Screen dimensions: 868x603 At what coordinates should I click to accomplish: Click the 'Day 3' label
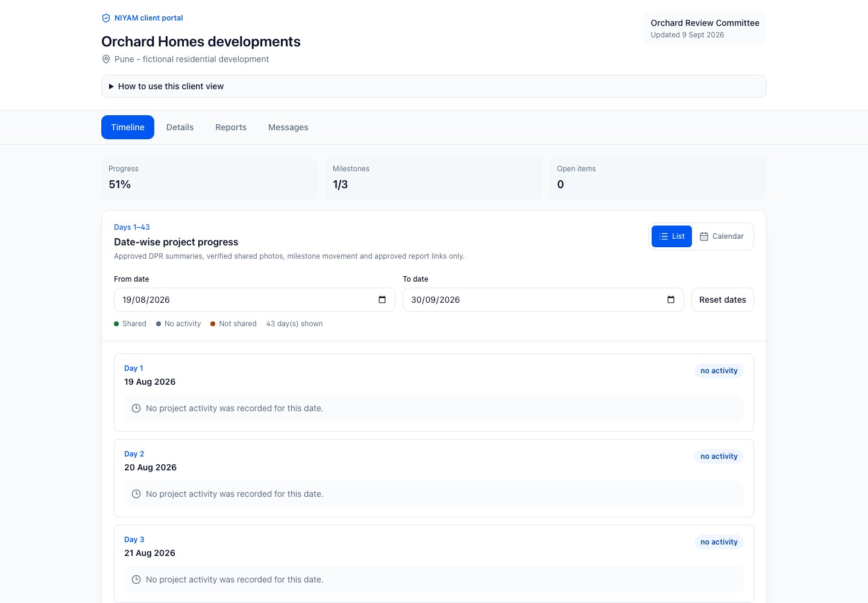point(134,540)
